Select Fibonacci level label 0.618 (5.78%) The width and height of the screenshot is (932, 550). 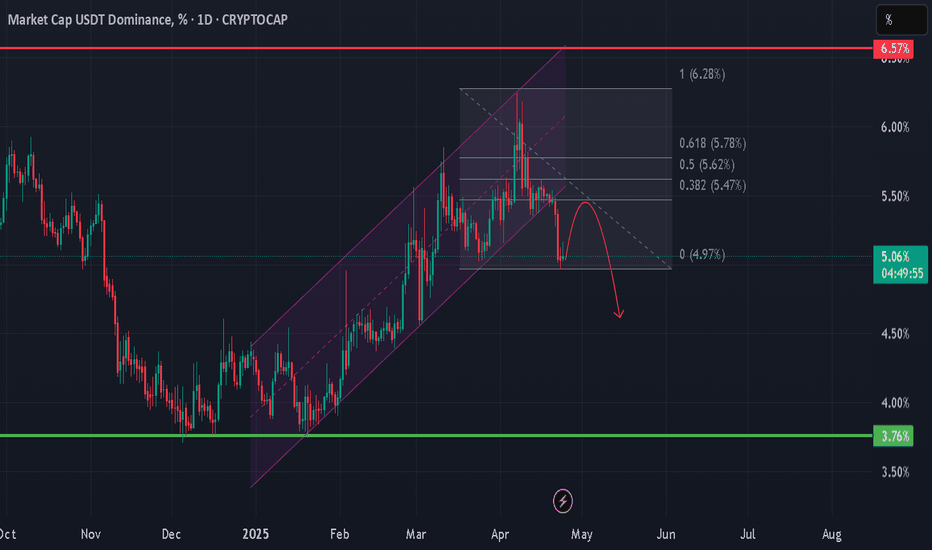(x=712, y=143)
